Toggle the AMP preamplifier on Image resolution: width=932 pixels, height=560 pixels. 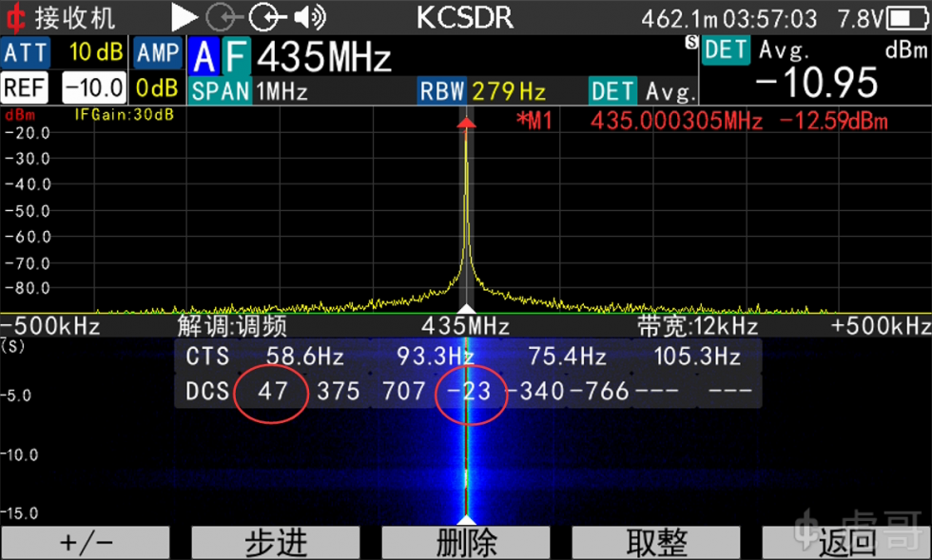(x=157, y=53)
